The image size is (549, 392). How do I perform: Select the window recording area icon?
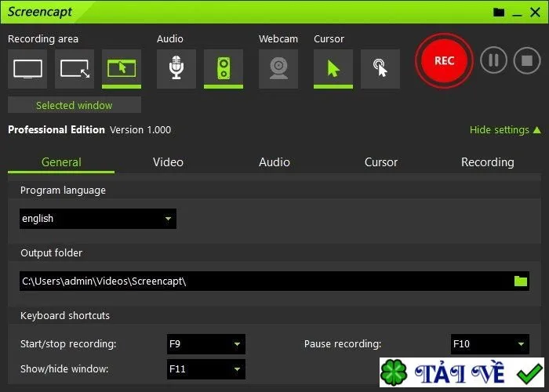[122, 69]
